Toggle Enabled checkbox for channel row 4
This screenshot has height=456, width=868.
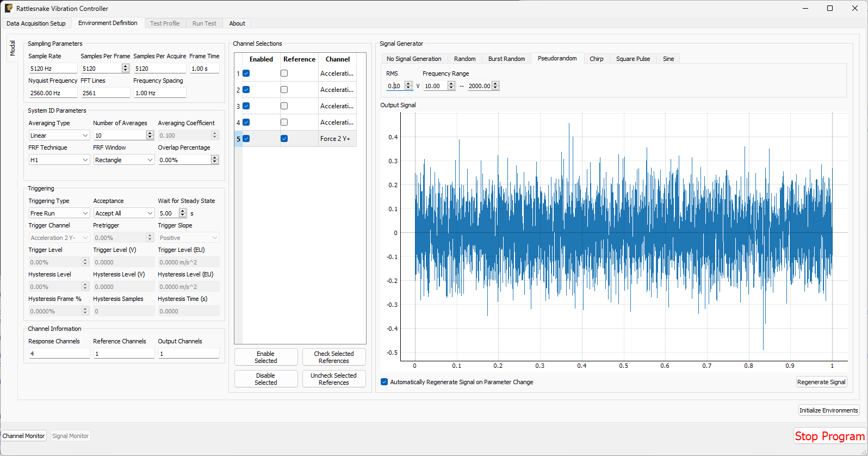click(x=246, y=122)
